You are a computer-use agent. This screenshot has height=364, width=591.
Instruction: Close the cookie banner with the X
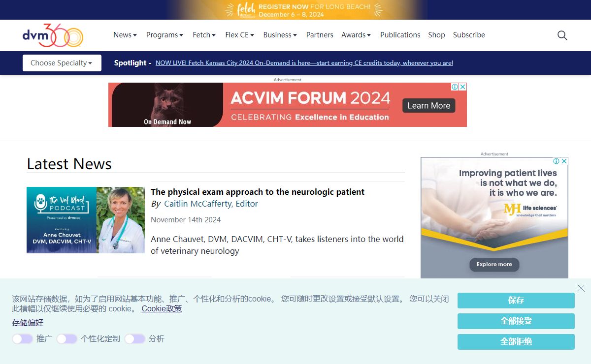581,288
